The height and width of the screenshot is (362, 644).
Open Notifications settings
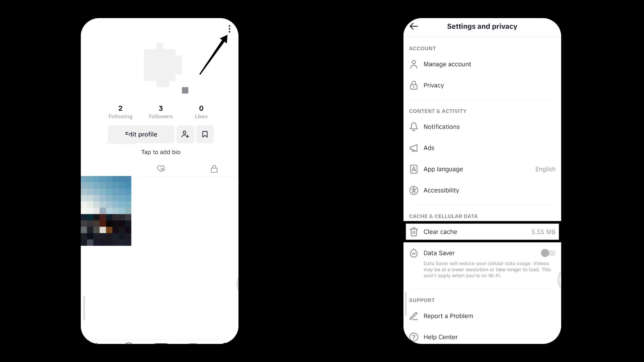tap(441, 126)
